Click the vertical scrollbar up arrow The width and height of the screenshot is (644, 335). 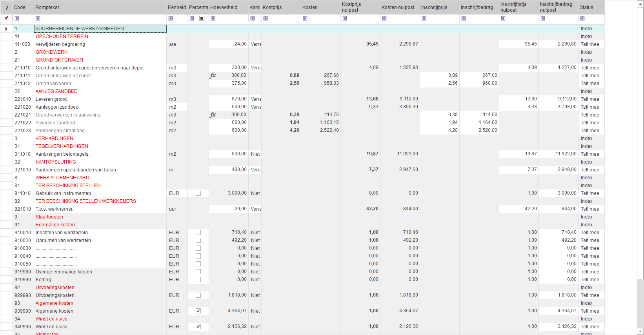[x=640, y=4]
